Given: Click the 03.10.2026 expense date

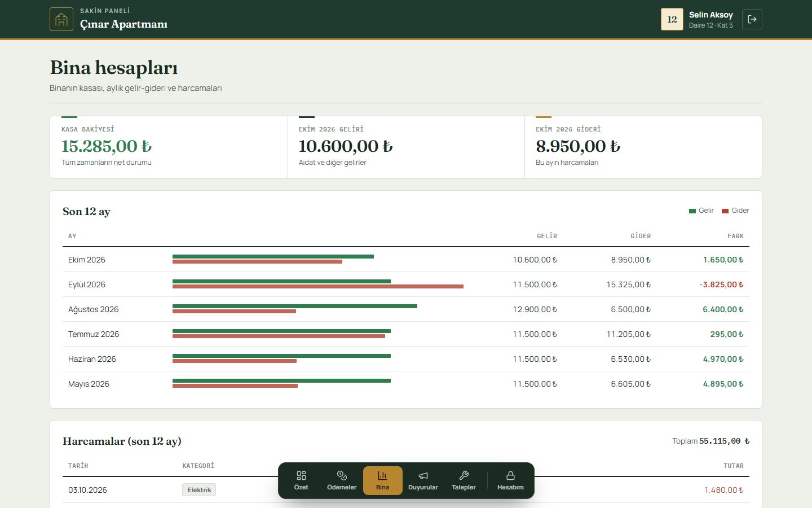Looking at the screenshot, I should click(87, 490).
